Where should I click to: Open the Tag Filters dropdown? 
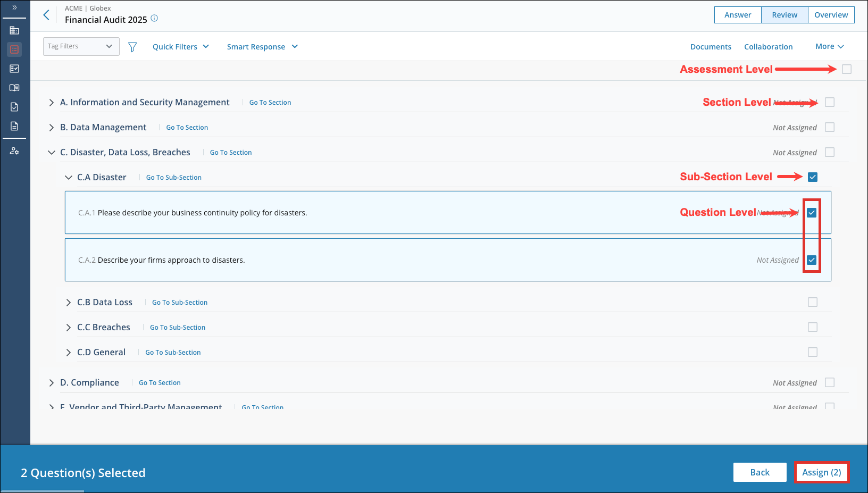[x=81, y=46]
